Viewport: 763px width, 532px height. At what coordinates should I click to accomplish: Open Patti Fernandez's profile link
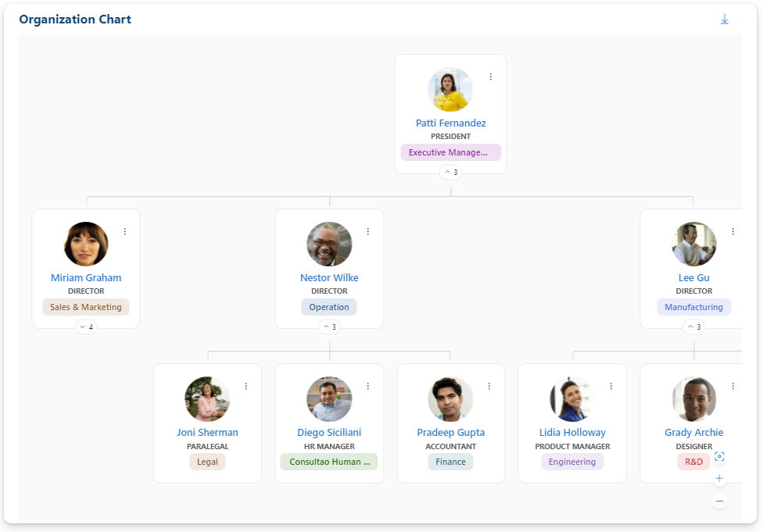tap(450, 123)
